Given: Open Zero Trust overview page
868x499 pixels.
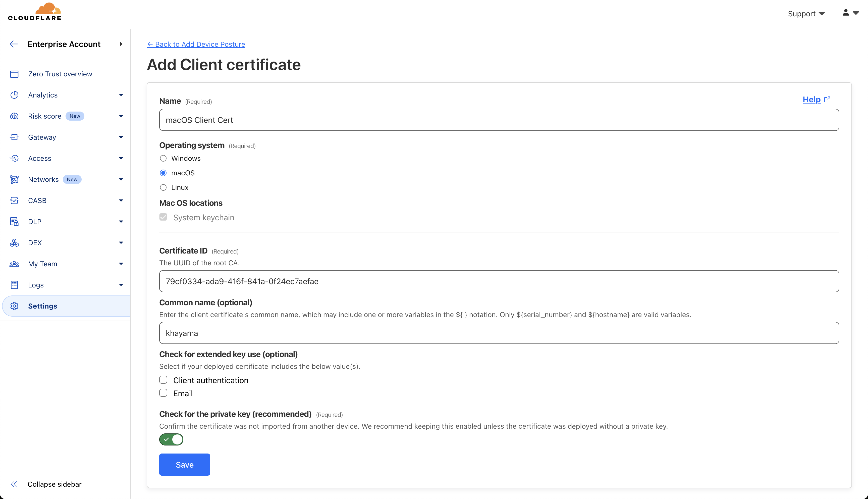Looking at the screenshot, I should 60,74.
